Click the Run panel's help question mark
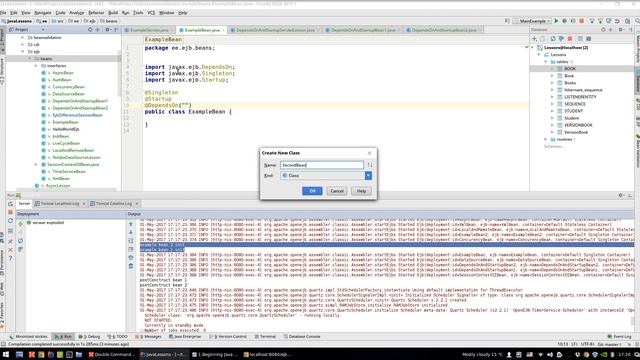The image size is (640, 360). [x=10, y=258]
